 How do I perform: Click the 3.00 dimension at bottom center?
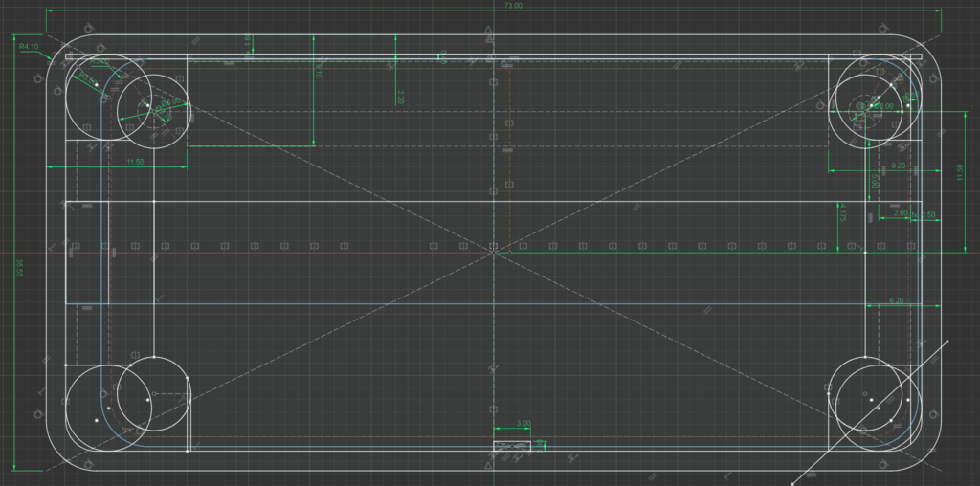point(523,423)
